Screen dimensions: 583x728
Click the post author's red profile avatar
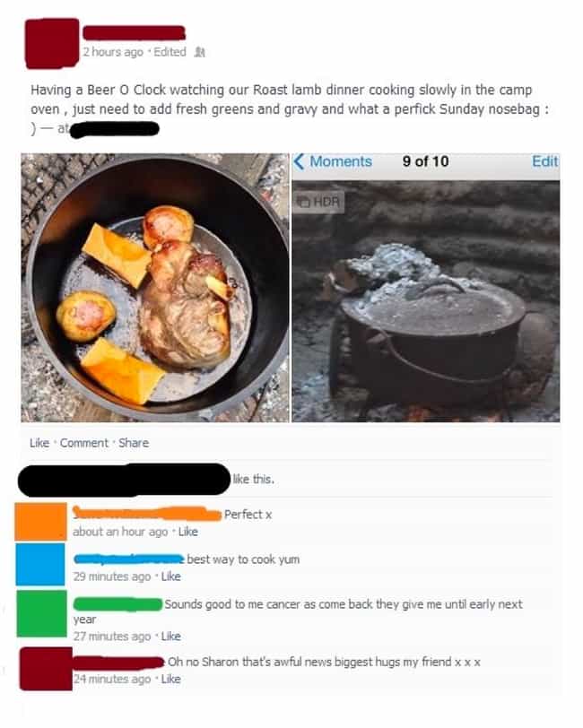click(52, 43)
